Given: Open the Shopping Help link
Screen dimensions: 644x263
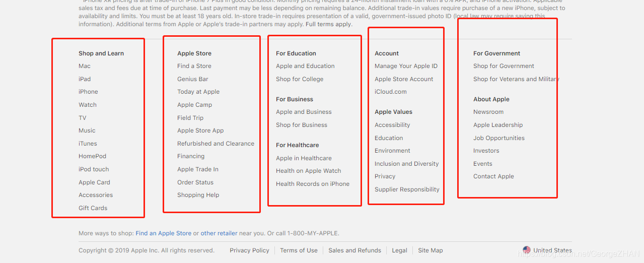Looking at the screenshot, I should [198, 195].
